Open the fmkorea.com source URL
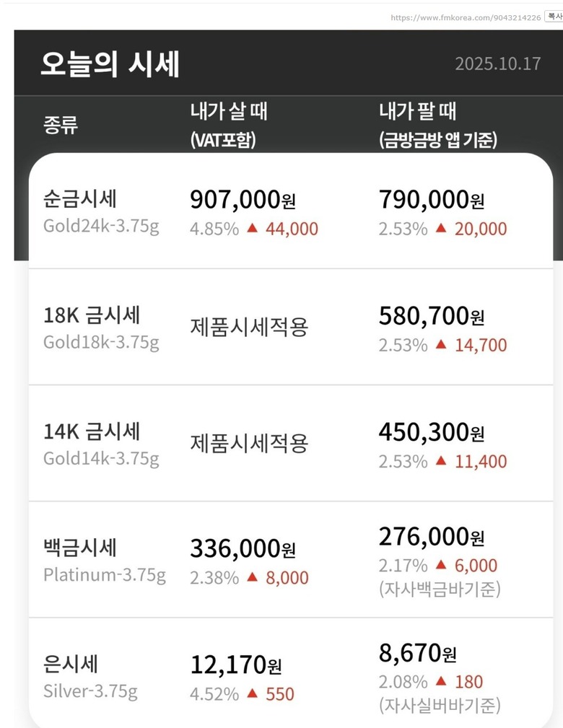Screen dimensions: 563x728 click(x=466, y=17)
